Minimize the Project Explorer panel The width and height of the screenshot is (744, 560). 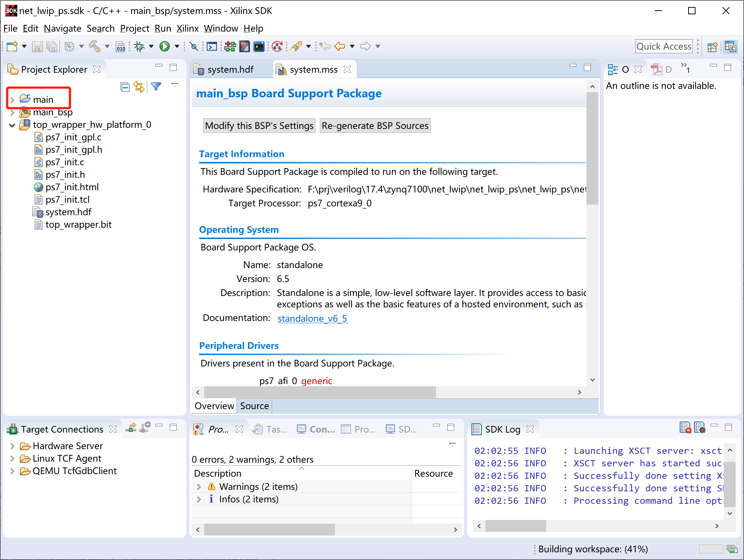(159, 66)
